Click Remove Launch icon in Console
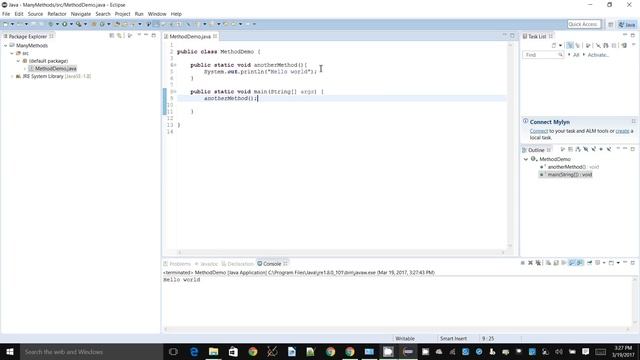The image size is (640, 360). tap(530, 263)
